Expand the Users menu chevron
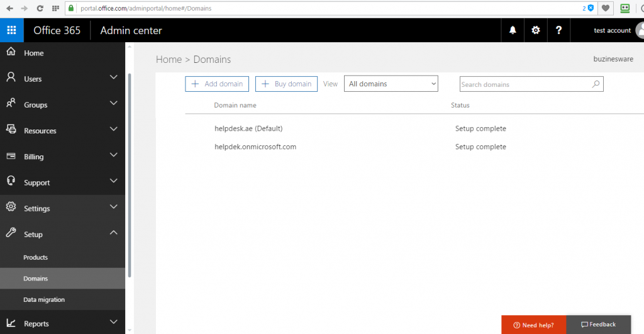The width and height of the screenshot is (644, 334). click(x=113, y=77)
